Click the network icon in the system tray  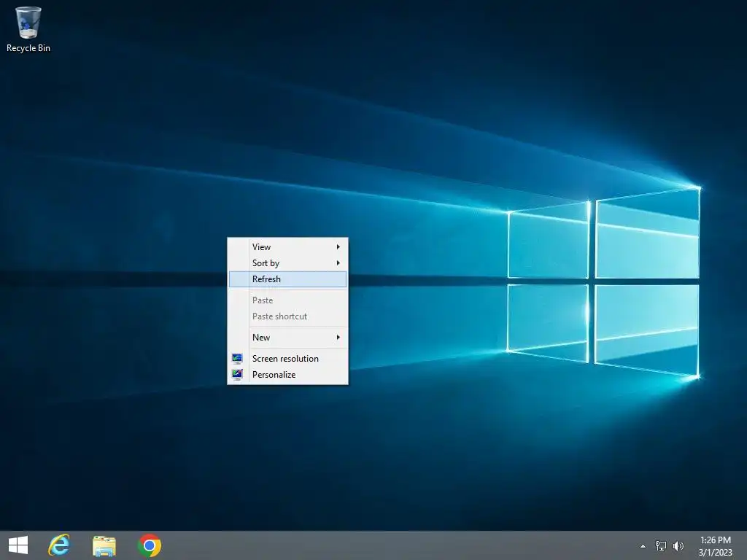tap(661, 546)
